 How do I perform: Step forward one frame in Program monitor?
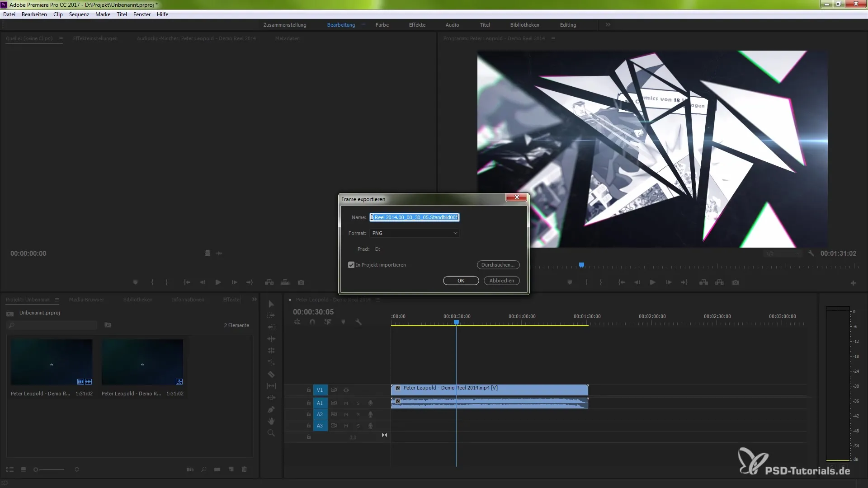click(x=669, y=282)
